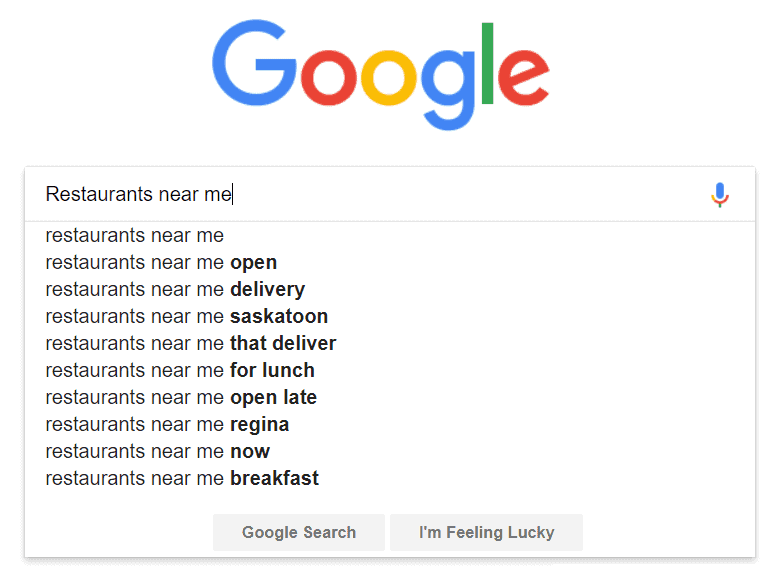Viewport: 782px width, 571px height.
Task: Pick the "restaurants near me delivery" suggestion
Action: click(x=175, y=290)
